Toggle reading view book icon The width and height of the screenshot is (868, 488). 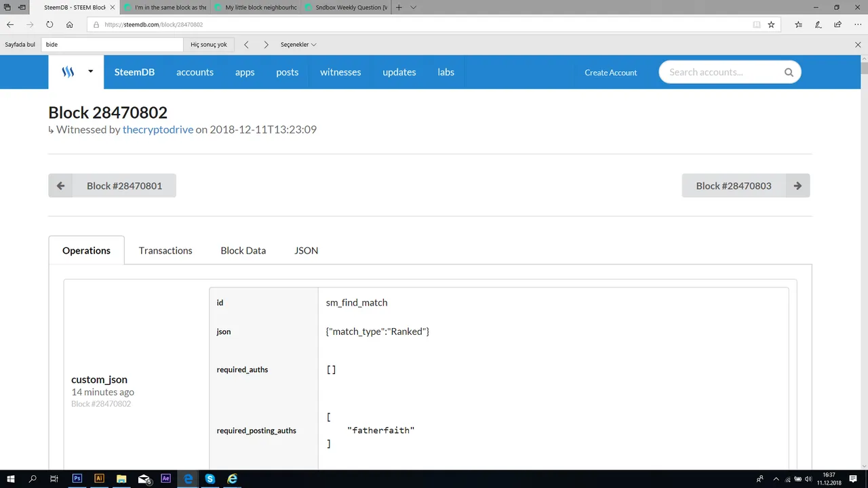tap(757, 24)
